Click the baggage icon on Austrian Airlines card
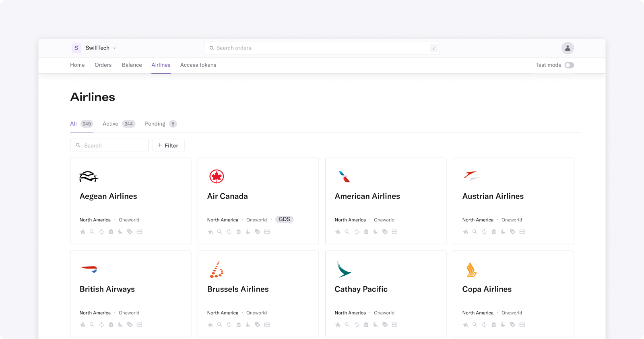The image size is (644, 339). point(494,232)
